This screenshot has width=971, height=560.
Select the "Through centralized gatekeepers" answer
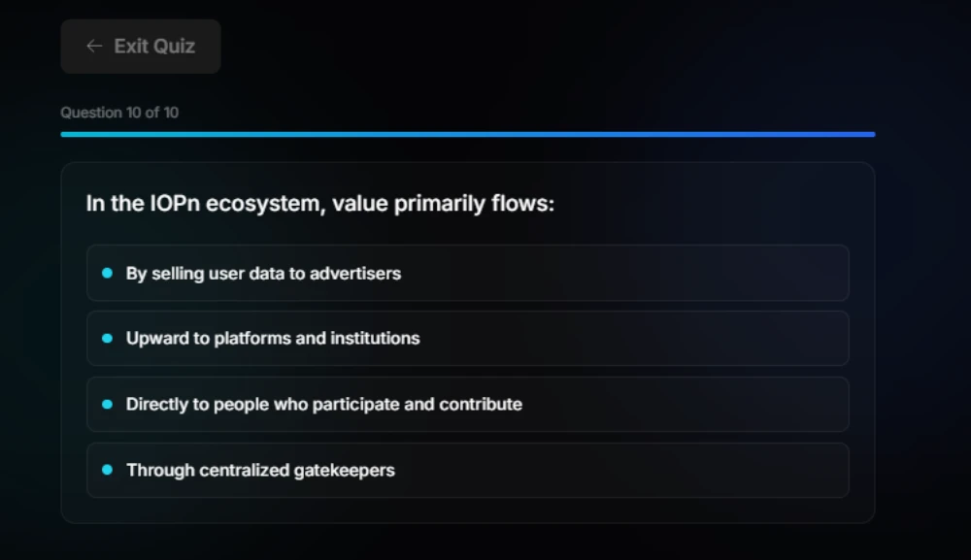pyautogui.click(x=467, y=471)
